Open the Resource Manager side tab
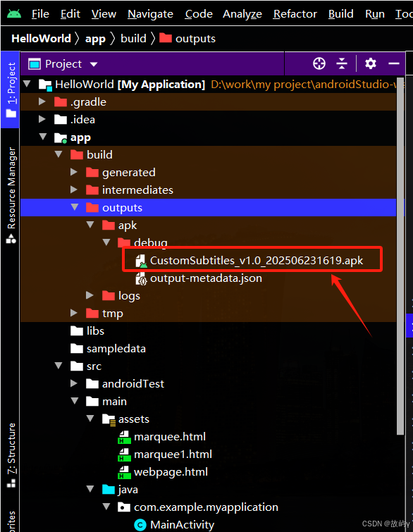413x532 pixels. point(11,195)
